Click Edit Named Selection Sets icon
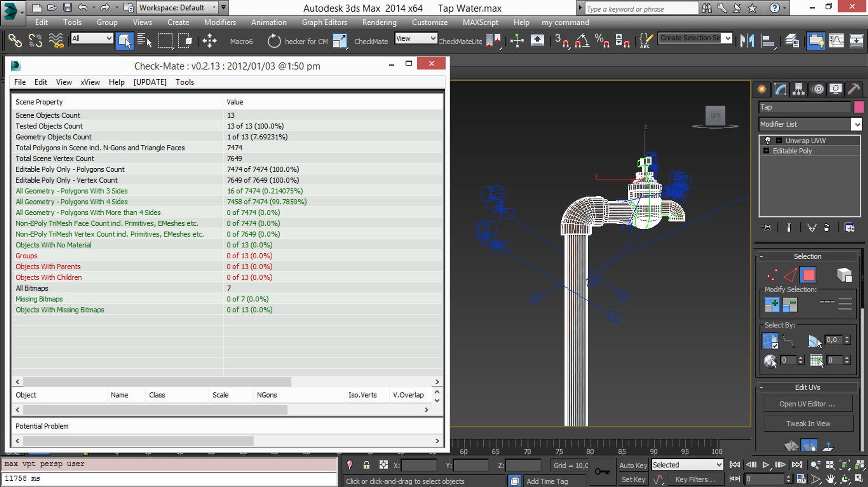Viewport: 868px width, 487px height. [x=646, y=41]
